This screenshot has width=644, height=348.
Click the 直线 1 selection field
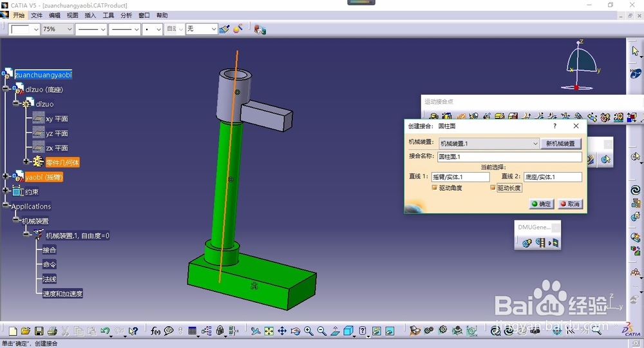[x=460, y=177]
